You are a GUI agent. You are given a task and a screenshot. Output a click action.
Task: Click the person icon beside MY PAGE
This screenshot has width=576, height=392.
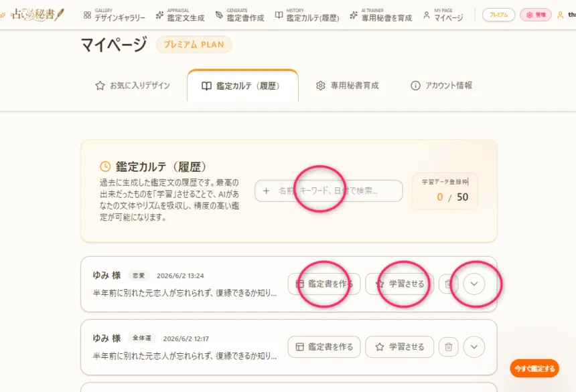point(427,15)
